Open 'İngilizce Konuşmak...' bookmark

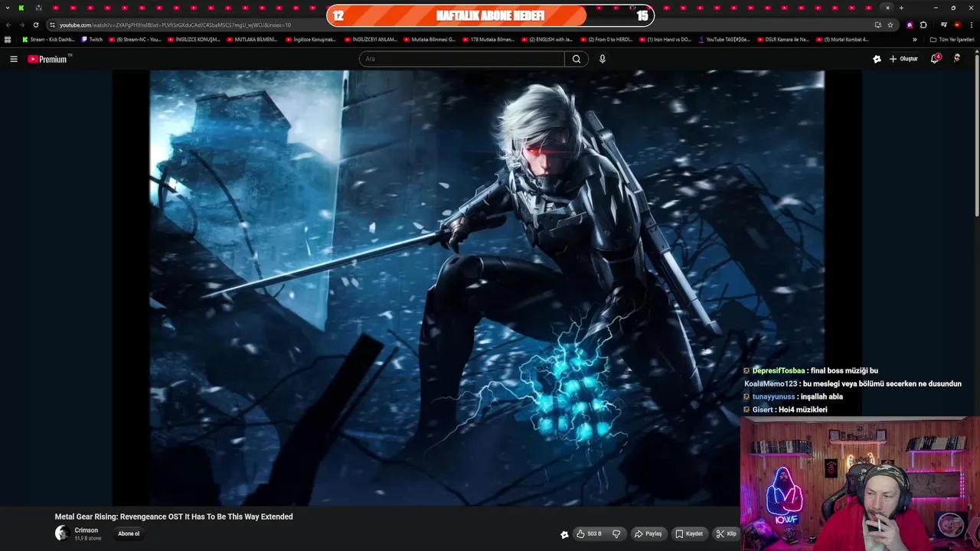[x=311, y=39]
